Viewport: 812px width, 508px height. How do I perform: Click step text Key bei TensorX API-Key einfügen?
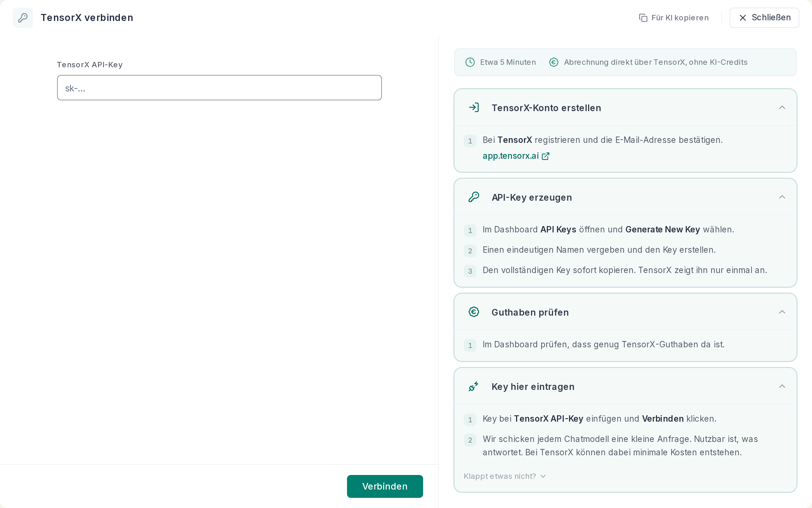[x=599, y=419]
